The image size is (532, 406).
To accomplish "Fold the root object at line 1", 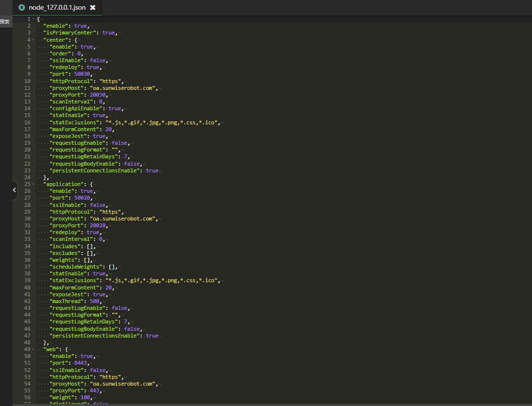I will click(33, 19).
